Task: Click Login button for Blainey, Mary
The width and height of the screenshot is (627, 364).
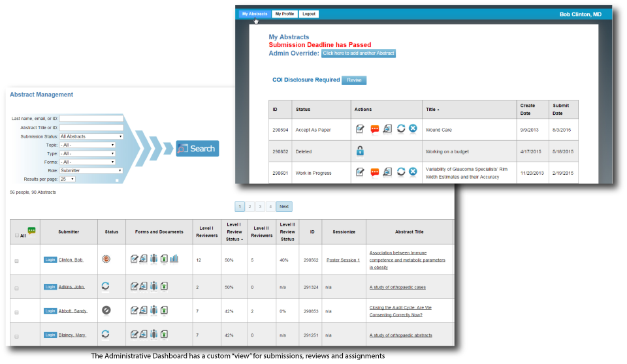Action: [x=50, y=335]
